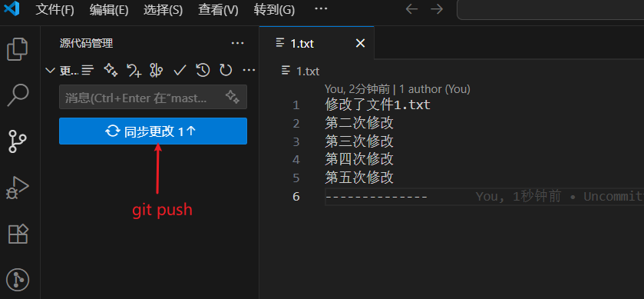Go back with the left arrow

[411, 9]
